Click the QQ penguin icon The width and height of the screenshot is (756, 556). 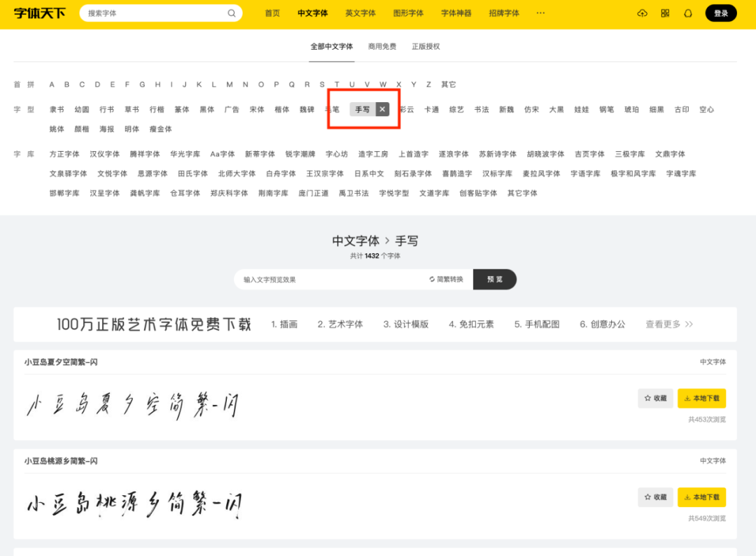(x=687, y=13)
